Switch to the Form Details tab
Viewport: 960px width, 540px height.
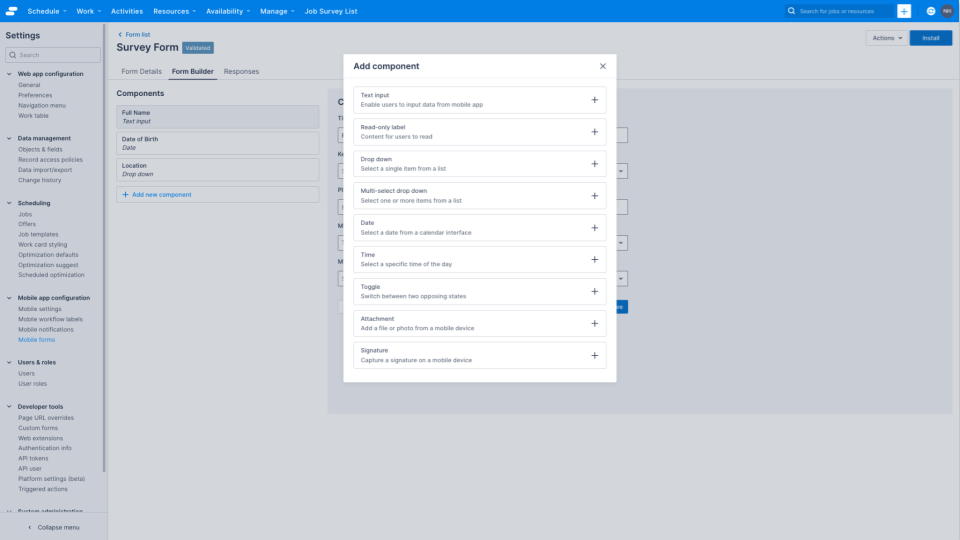coord(141,72)
